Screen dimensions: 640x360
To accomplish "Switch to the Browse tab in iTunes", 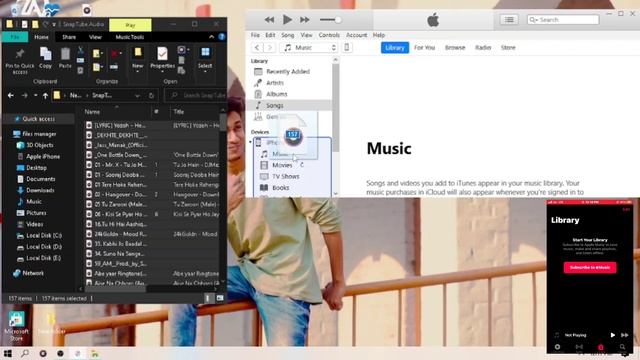I will [455, 48].
